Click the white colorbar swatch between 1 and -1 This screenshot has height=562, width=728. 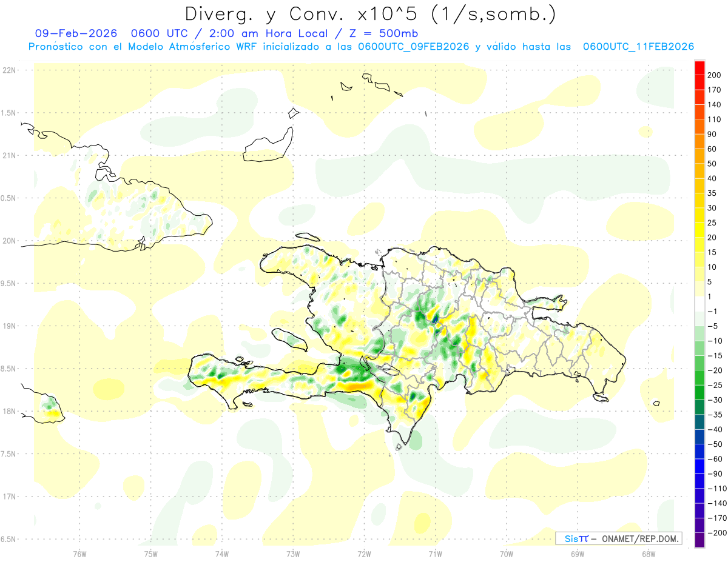click(699, 304)
